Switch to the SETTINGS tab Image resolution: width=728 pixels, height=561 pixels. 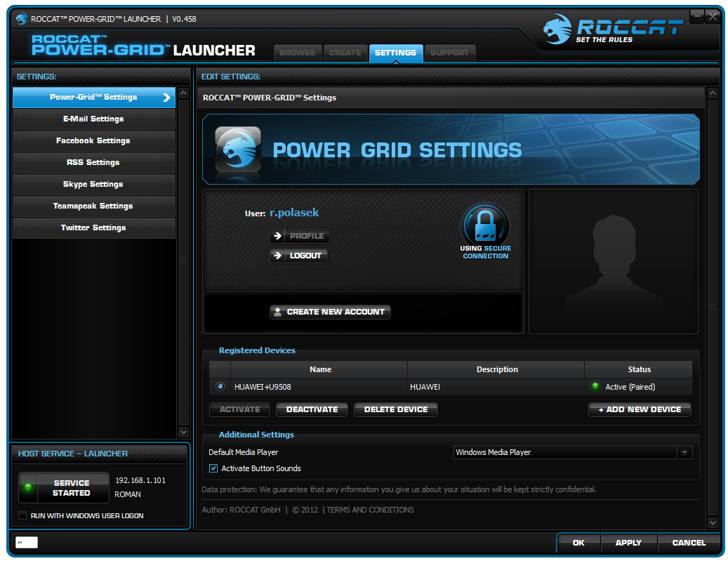tap(395, 53)
